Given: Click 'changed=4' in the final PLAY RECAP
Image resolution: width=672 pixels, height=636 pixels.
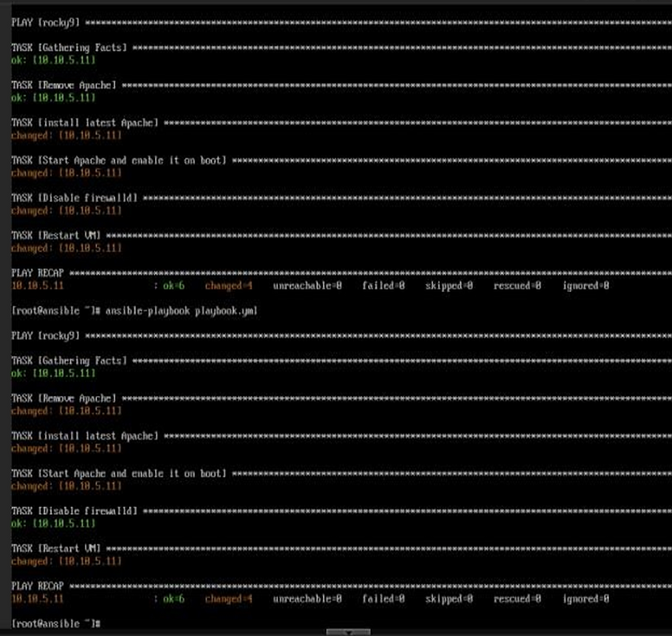Looking at the screenshot, I should point(229,599).
